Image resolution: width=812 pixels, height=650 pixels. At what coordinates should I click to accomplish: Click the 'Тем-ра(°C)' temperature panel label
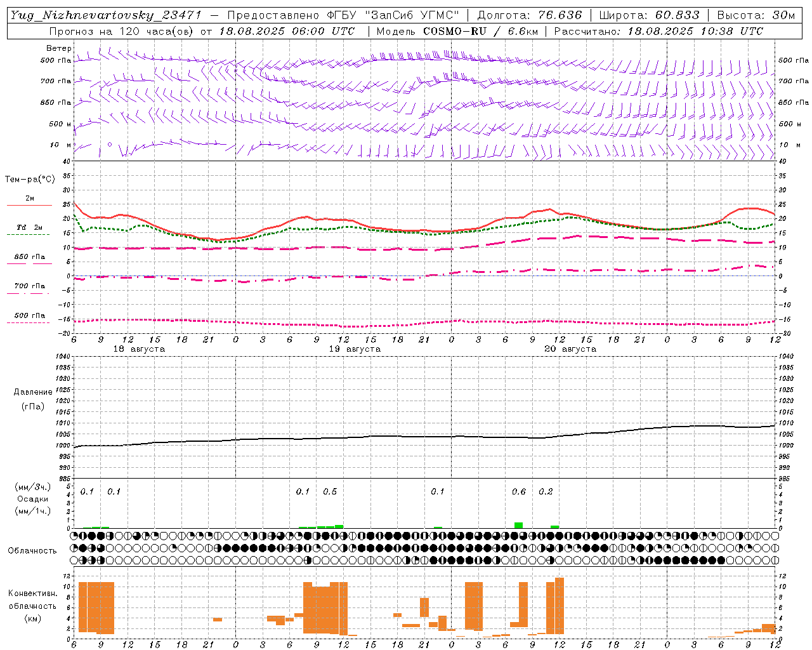click(x=30, y=180)
